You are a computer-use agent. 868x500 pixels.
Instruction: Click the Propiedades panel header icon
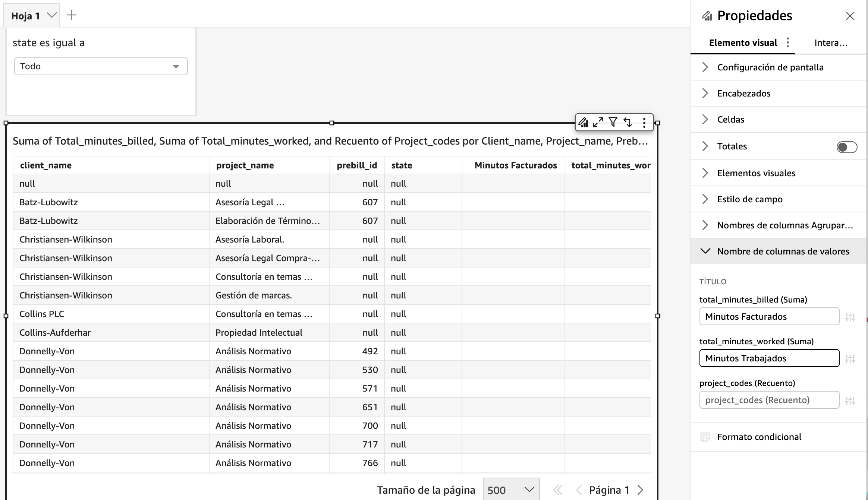pyautogui.click(x=707, y=16)
